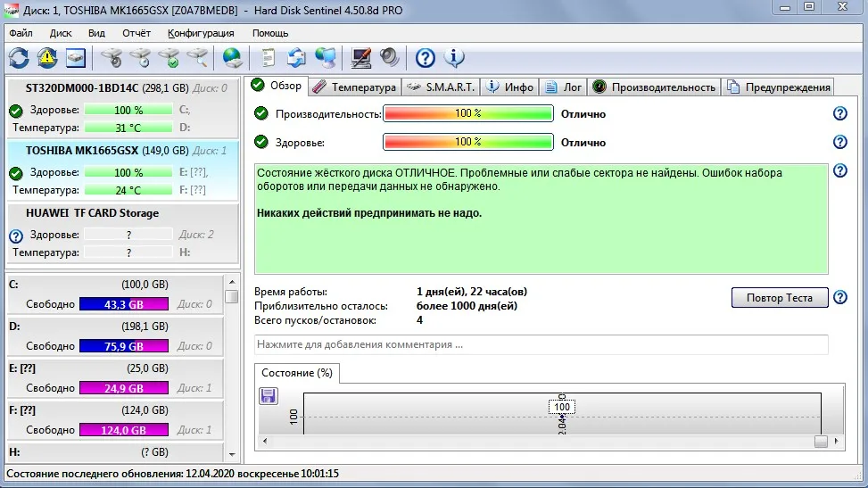Click the D: free space 75,9 GB bar
868x488 pixels.
pyautogui.click(x=124, y=346)
